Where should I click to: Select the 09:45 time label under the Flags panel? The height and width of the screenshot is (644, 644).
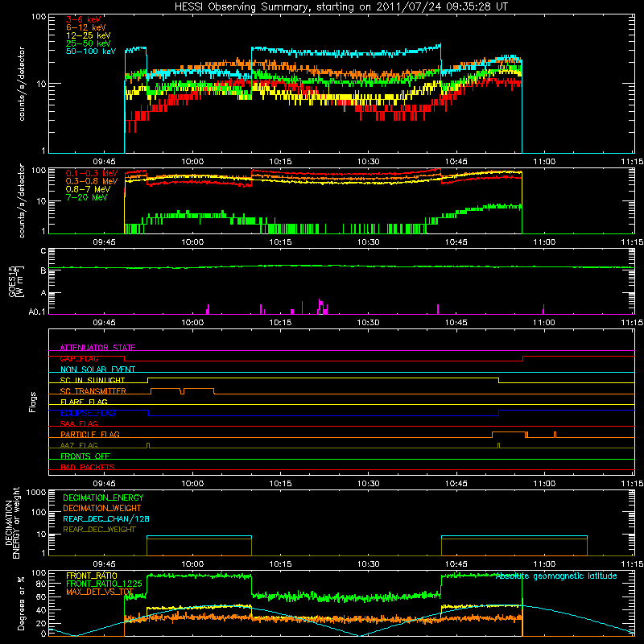[104, 484]
